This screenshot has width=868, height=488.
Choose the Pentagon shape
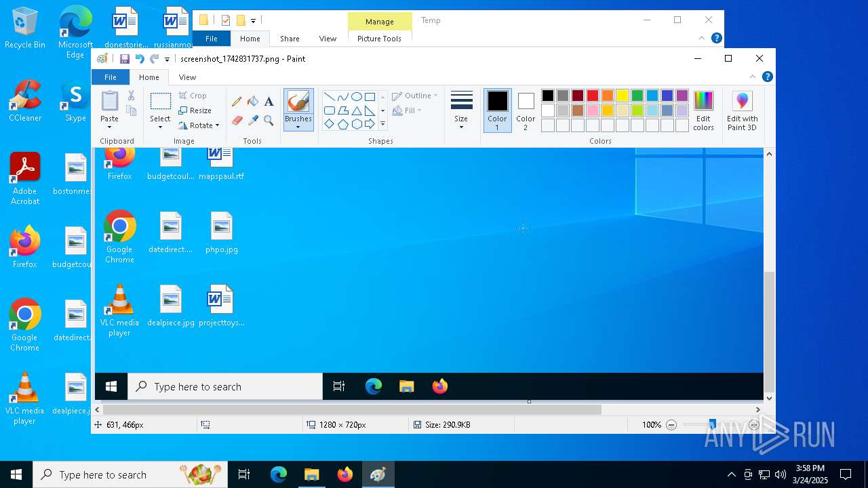pyautogui.click(x=342, y=124)
